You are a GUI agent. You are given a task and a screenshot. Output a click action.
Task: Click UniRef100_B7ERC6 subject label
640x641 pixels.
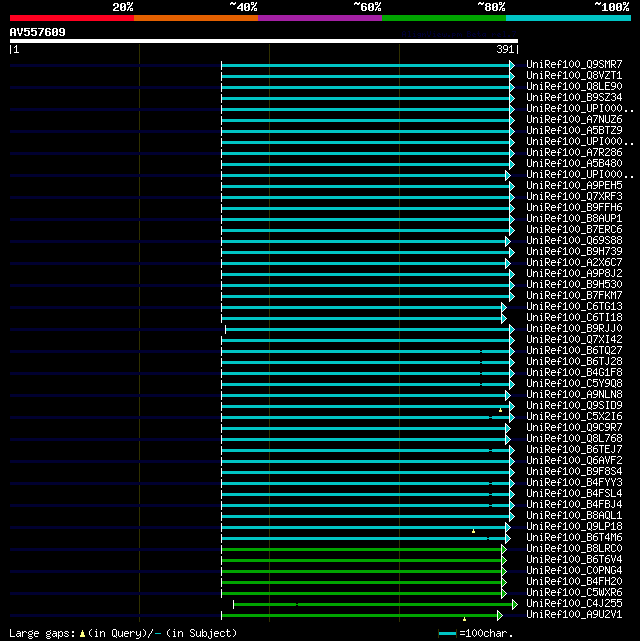click(x=574, y=230)
